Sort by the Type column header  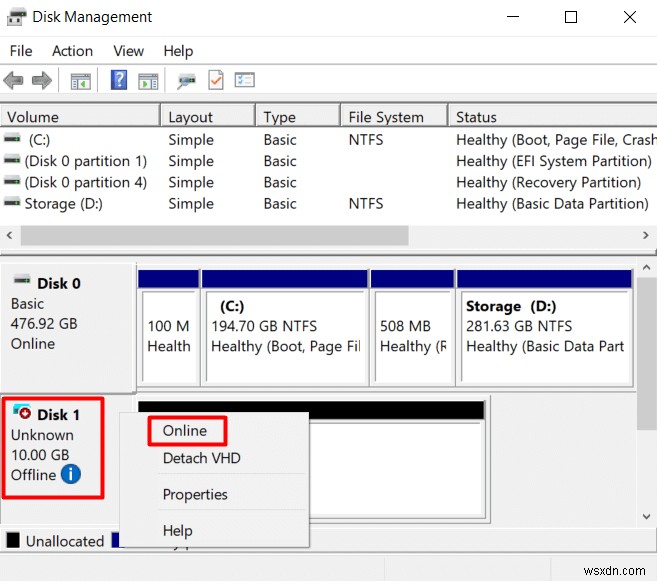298,116
